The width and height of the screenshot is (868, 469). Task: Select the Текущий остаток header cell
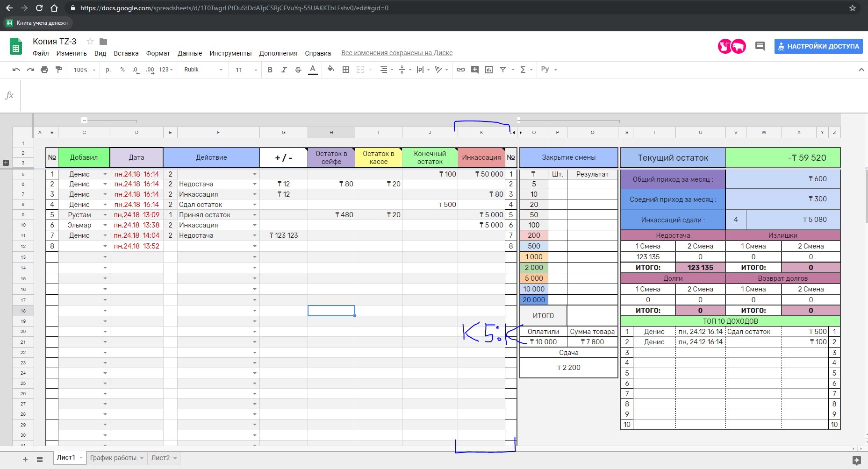[673, 157]
